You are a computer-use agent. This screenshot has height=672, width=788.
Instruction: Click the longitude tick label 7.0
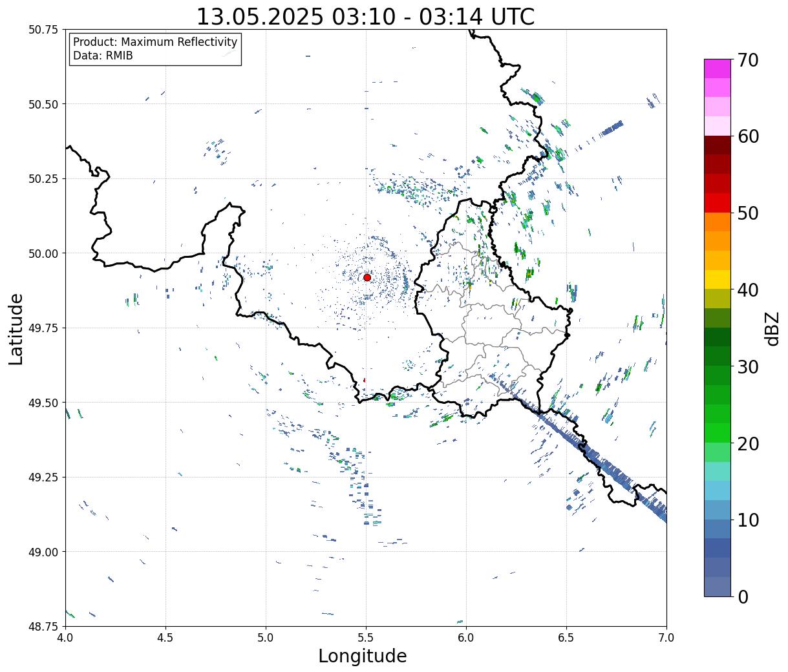[x=666, y=638]
